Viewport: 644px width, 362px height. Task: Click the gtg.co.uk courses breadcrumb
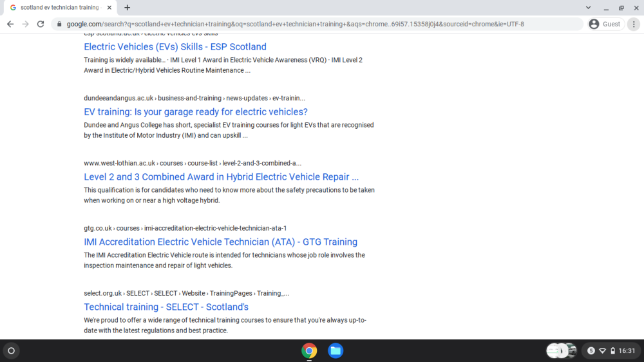click(x=185, y=228)
